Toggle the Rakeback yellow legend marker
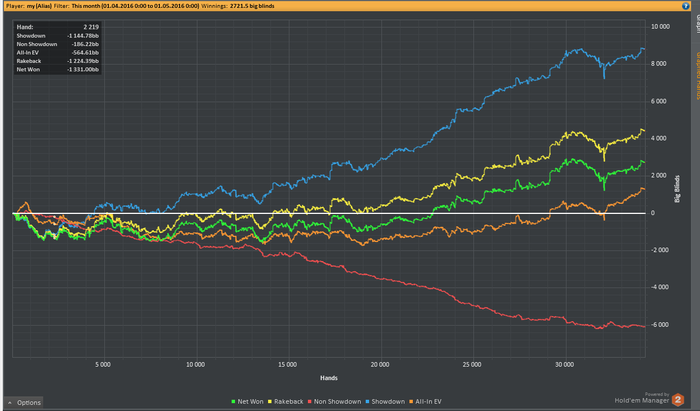700x411 pixels. (270, 402)
